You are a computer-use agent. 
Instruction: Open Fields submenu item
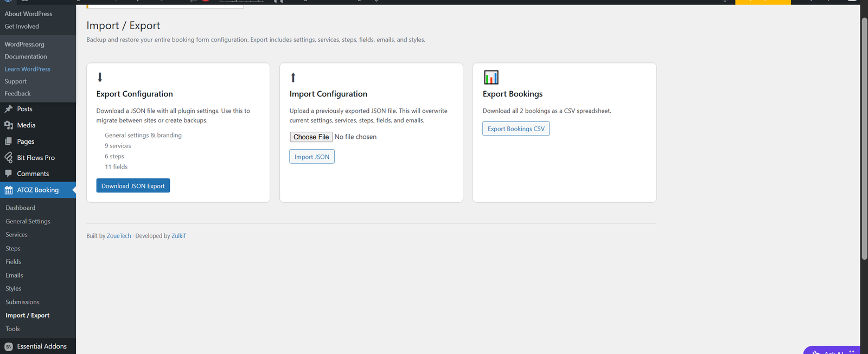click(14, 261)
